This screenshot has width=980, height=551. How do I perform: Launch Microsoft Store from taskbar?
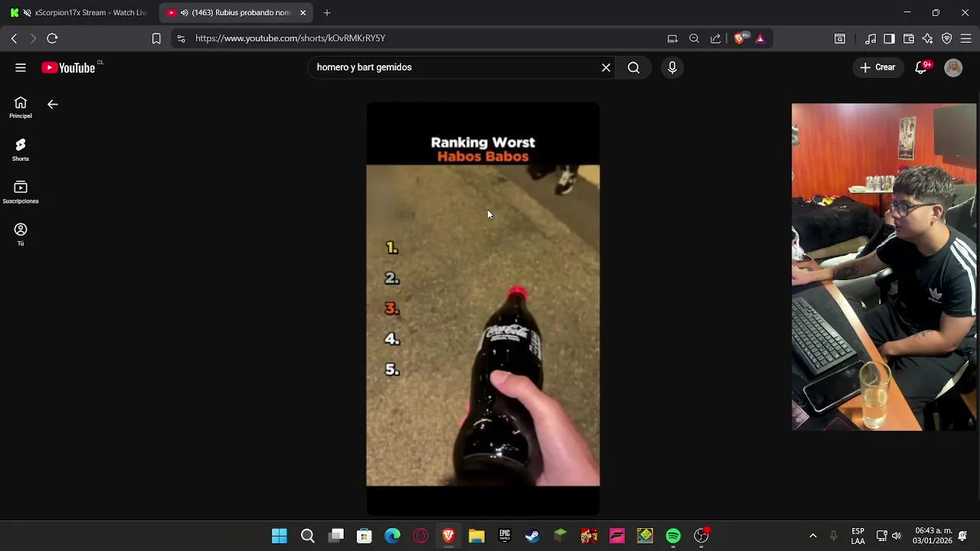(364, 536)
